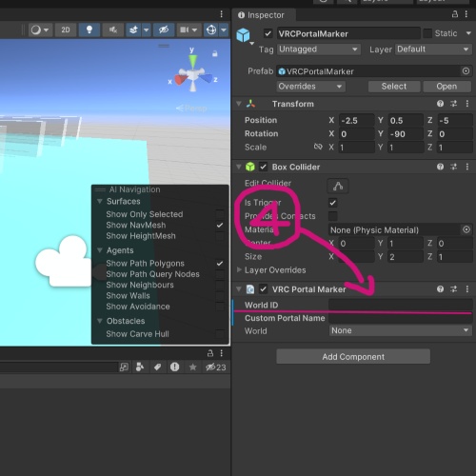The width and height of the screenshot is (476, 476).
Task: Click the Edit Collider button
Action: [338, 186]
